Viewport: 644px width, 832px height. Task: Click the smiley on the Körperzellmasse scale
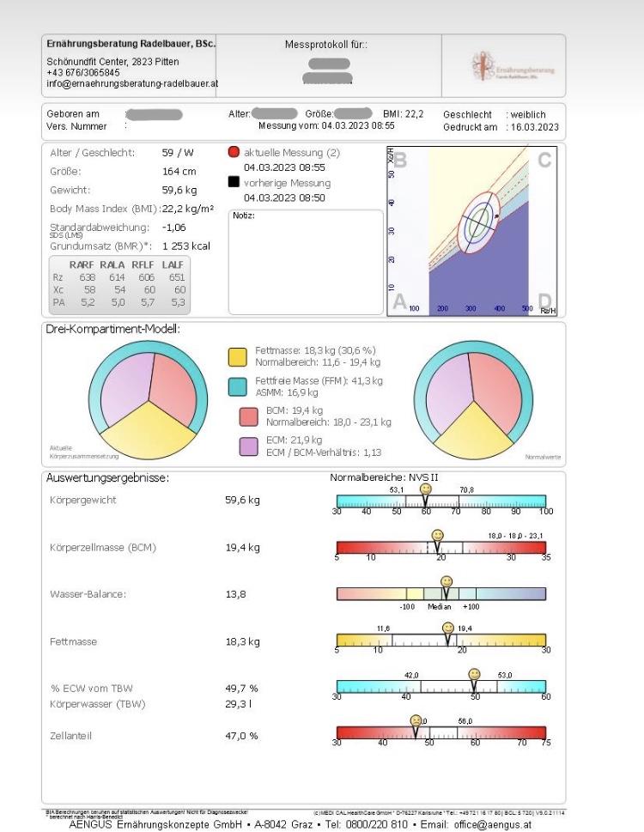pos(437,536)
